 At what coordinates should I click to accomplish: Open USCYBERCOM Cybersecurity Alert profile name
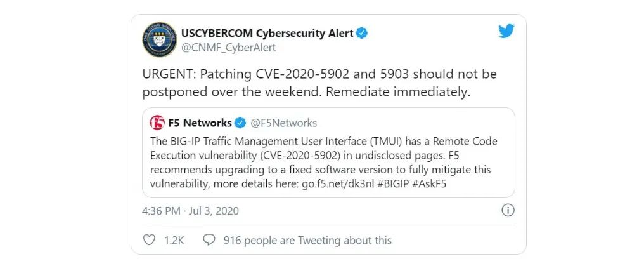pyautogui.click(x=267, y=33)
